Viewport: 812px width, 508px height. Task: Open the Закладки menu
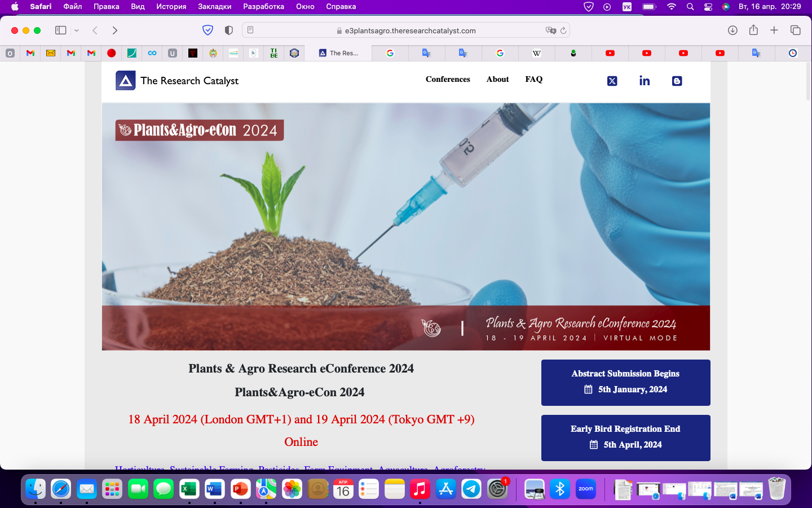click(215, 7)
